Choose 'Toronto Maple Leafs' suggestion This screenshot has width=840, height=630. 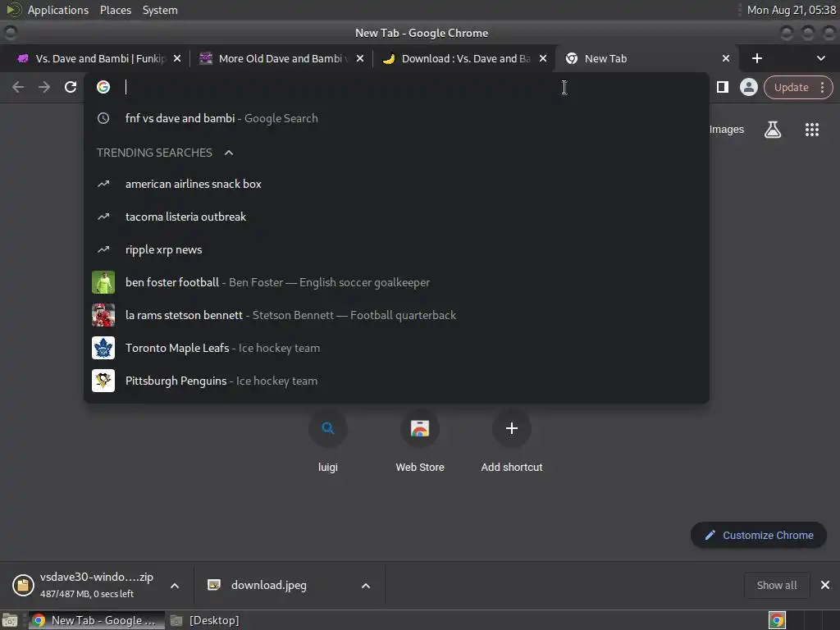(396, 348)
